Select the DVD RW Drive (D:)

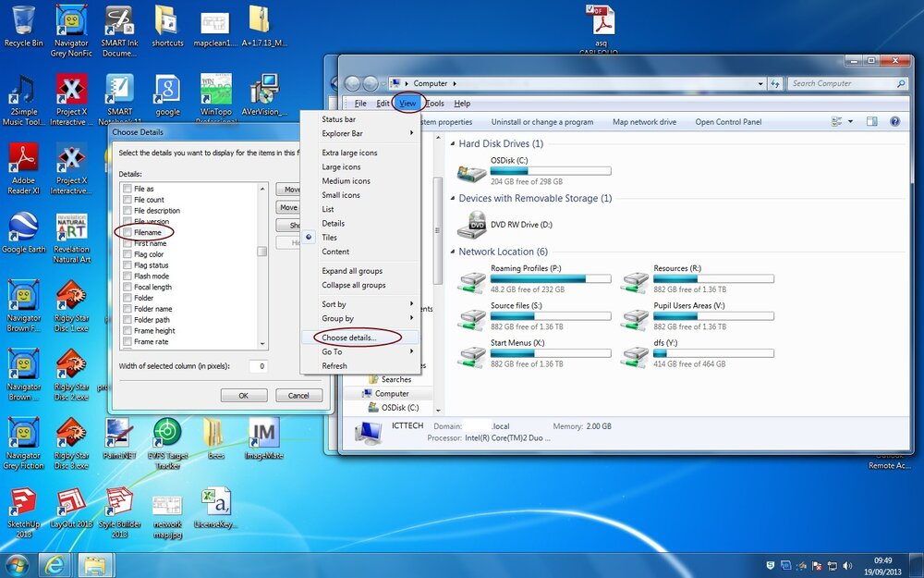(505, 225)
